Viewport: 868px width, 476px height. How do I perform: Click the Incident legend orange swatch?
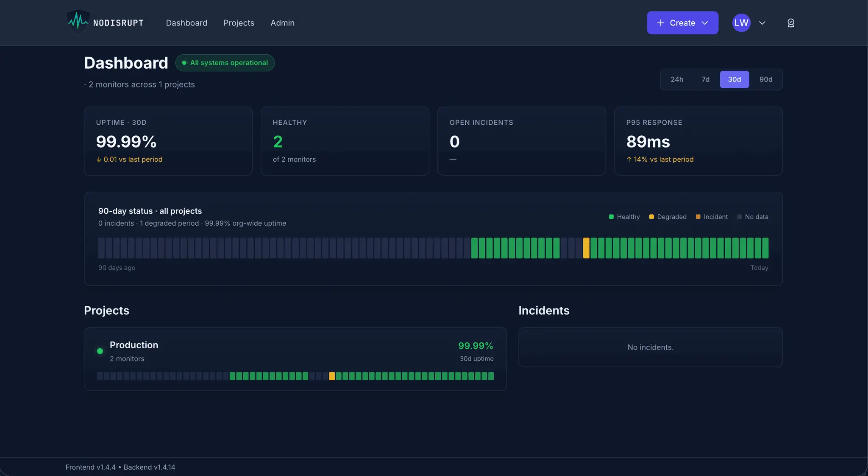pos(698,217)
